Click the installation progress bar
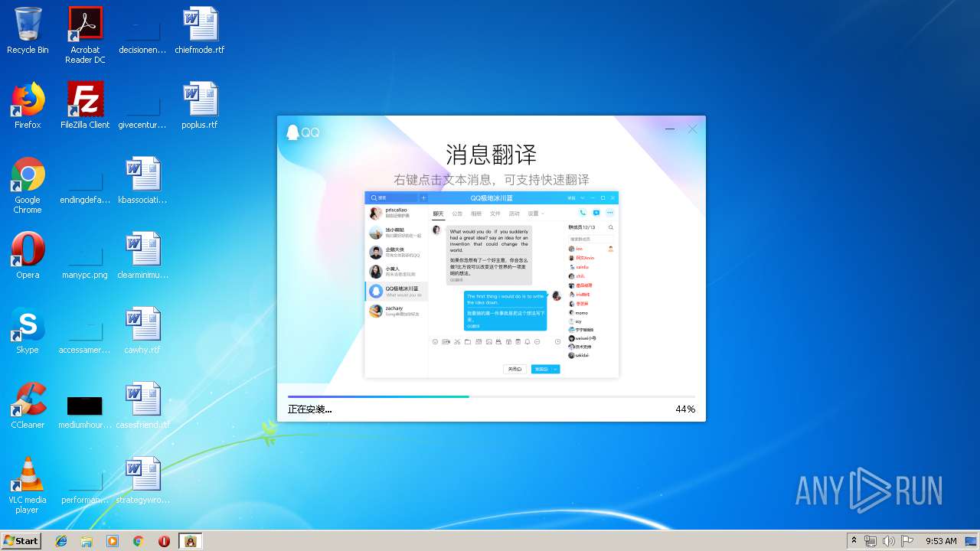 pos(492,396)
